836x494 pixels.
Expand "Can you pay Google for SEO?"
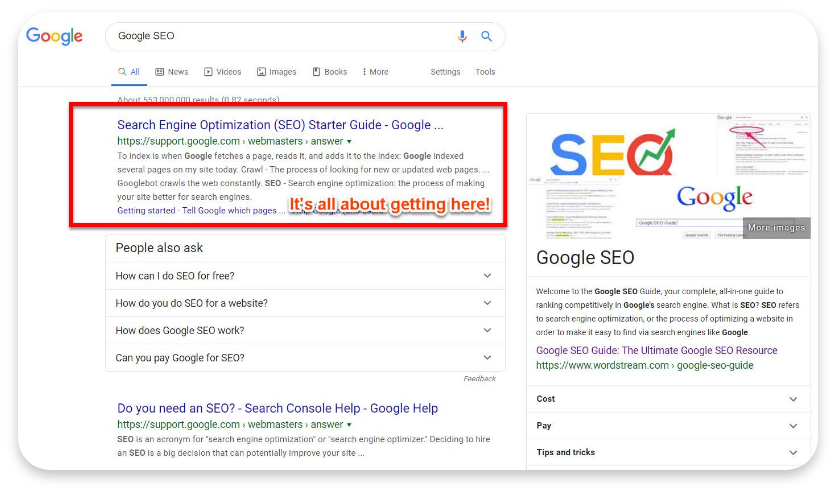coord(304,358)
